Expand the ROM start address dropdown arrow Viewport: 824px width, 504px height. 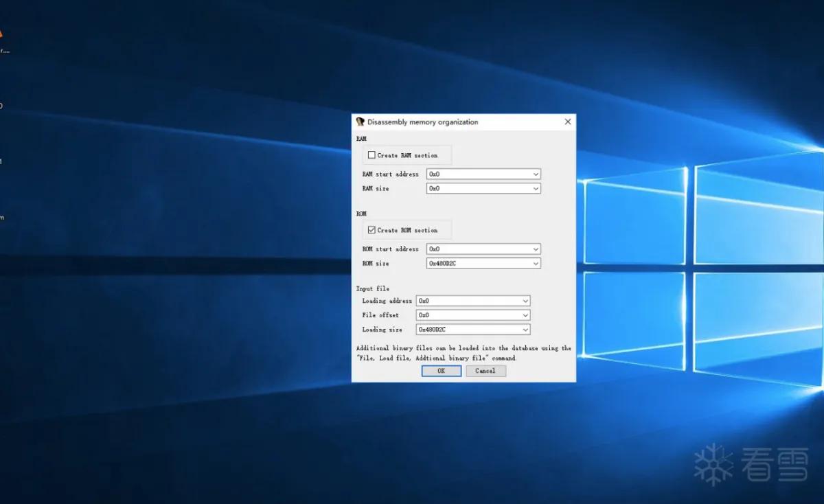click(536, 249)
